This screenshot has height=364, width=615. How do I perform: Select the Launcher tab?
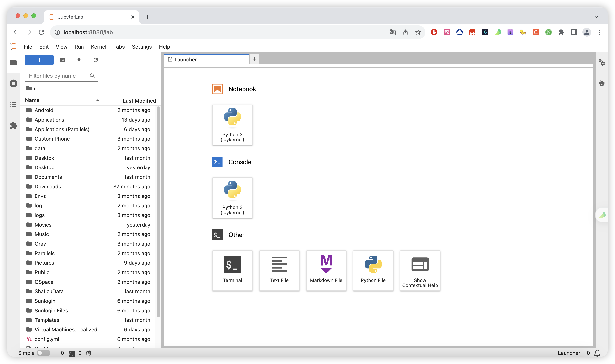(207, 60)
